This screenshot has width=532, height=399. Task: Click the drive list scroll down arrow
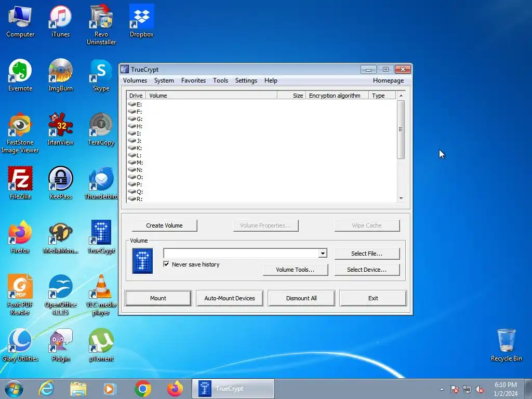coord(401,198)
